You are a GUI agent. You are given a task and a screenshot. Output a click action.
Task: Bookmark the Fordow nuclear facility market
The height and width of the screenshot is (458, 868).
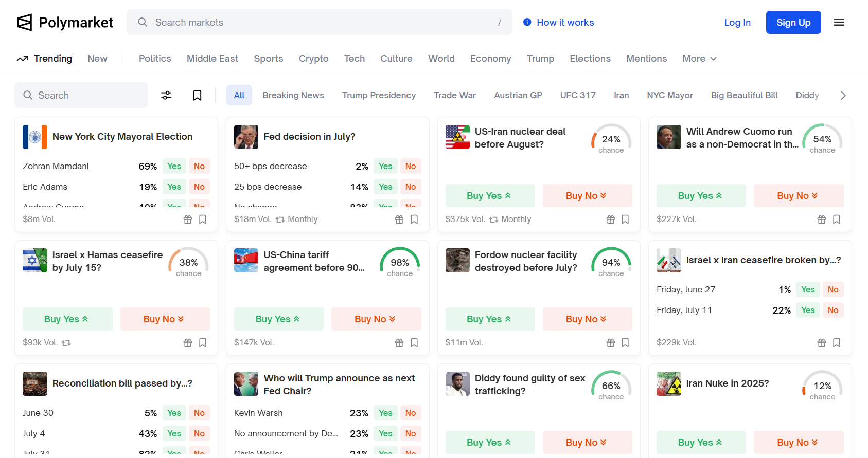tap(625, 343)
